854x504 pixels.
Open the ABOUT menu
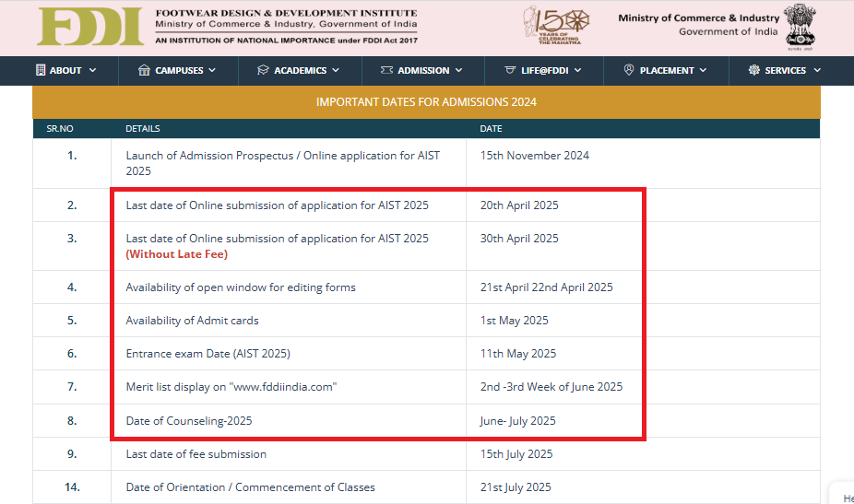pos(65,70)
